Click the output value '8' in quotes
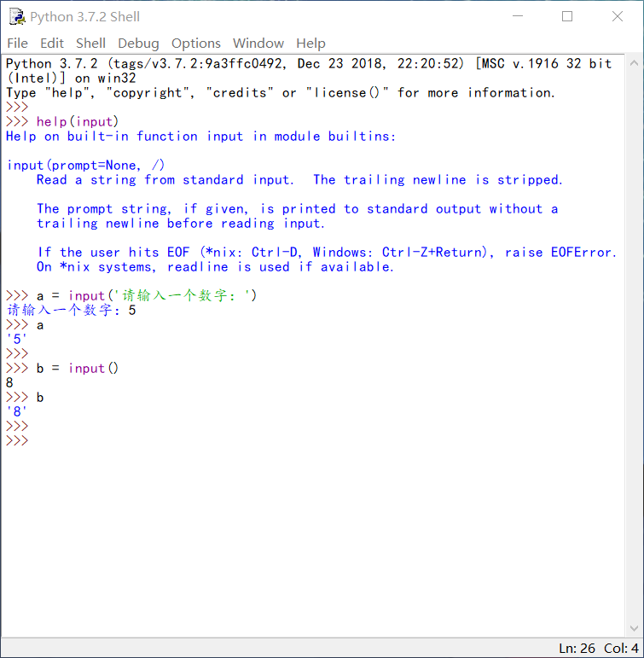The width and height of the screenshot is (644, 658). (16, 411)
